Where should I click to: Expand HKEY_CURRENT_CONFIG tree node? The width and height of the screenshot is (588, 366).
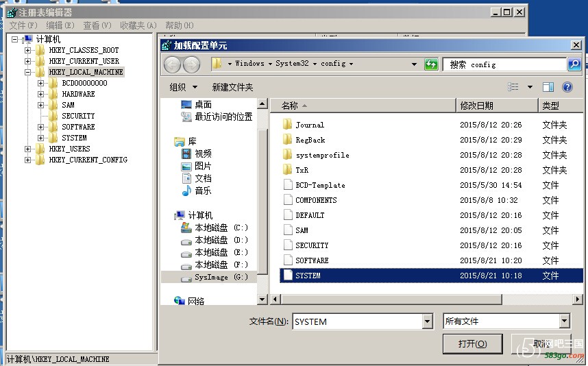[27, 160]
